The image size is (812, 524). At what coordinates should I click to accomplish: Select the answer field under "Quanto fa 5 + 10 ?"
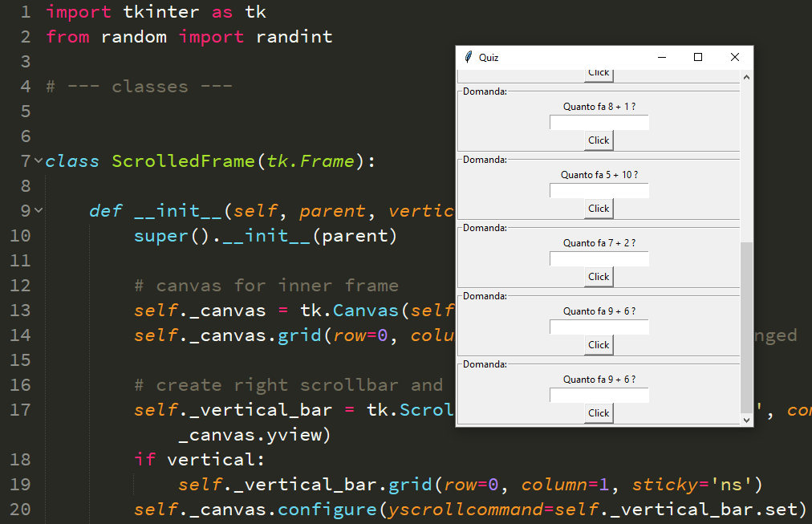pos(599,190)
